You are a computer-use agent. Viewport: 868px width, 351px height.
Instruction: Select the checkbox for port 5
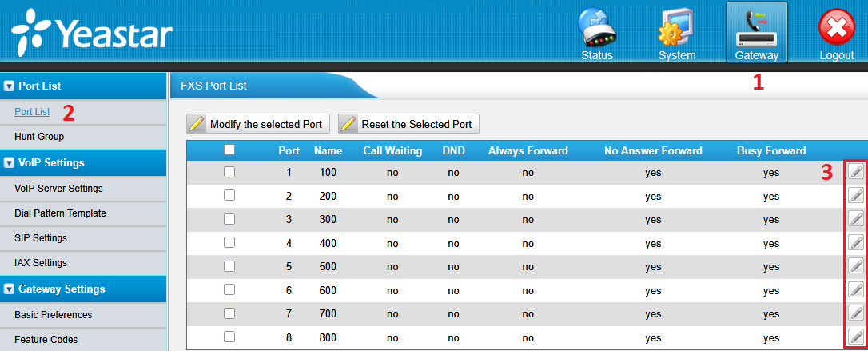click(x=229, y=266)
